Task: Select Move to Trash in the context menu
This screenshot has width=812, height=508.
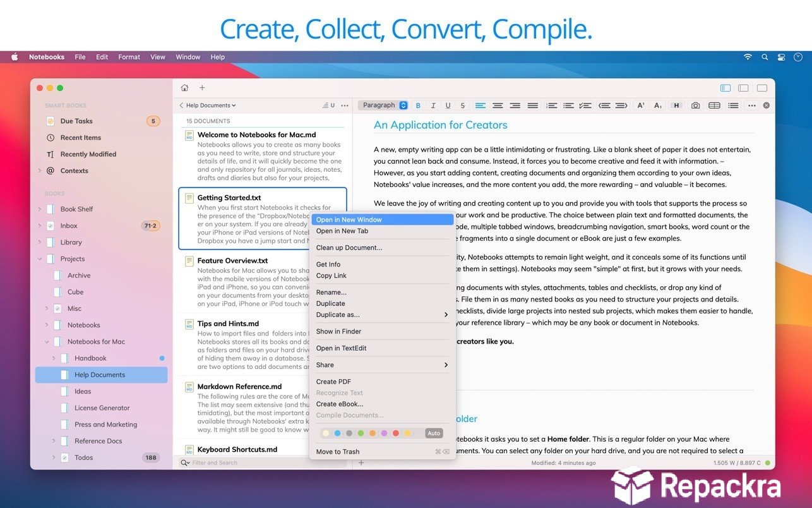Action: [x=383, y=452]
